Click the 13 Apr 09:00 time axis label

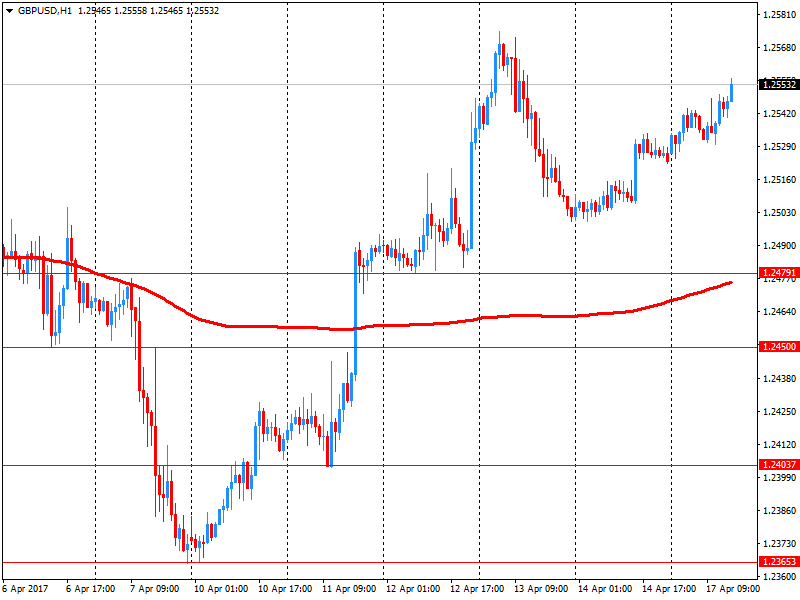(541, 589)
